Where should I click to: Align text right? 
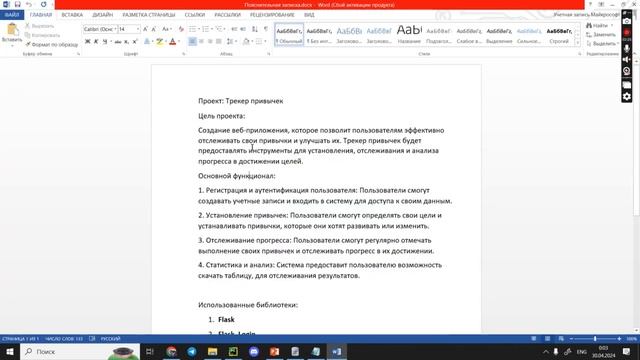tap(210, 41)
